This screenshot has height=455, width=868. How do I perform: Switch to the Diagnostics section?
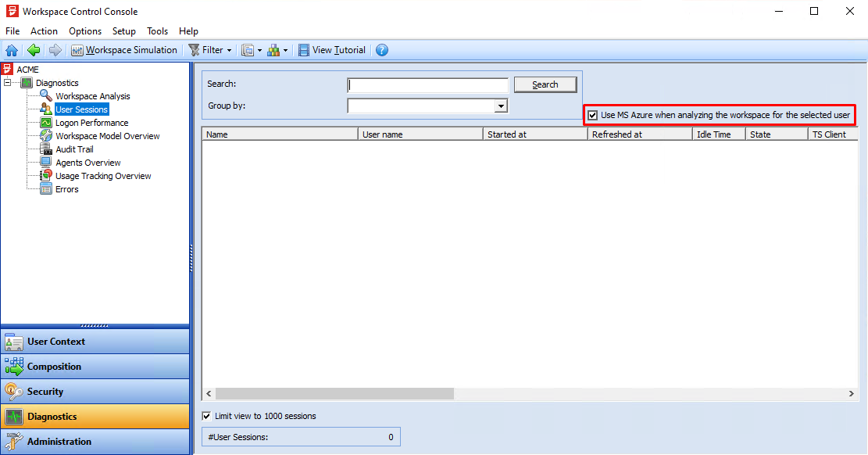pos(95,416)
